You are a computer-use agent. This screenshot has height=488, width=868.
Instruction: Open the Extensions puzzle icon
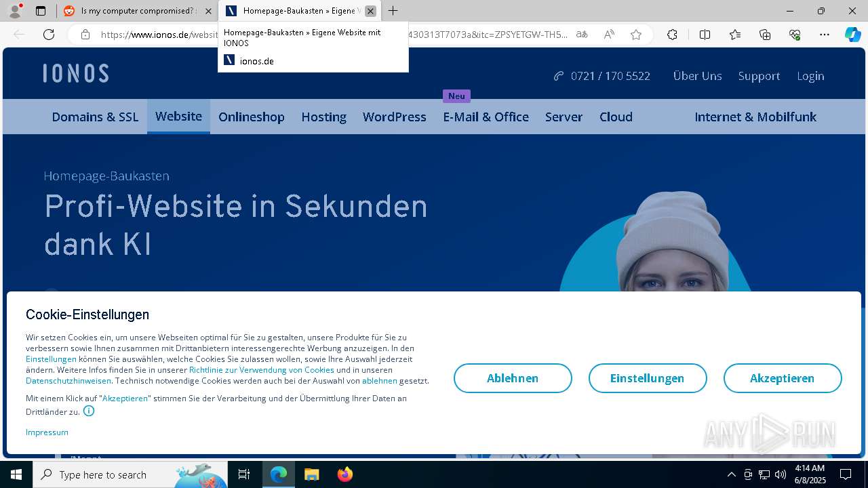click(x=672, y=35)
